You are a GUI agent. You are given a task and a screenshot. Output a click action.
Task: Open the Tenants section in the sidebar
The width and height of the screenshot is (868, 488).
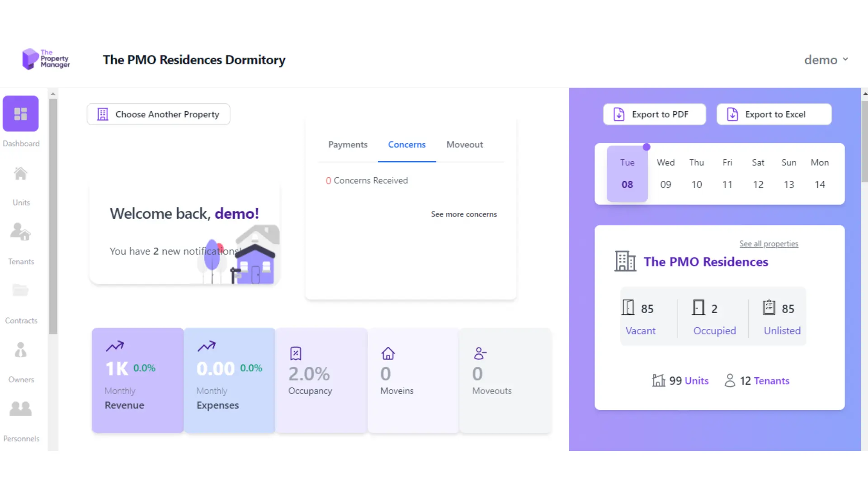(x=21, y=232)
